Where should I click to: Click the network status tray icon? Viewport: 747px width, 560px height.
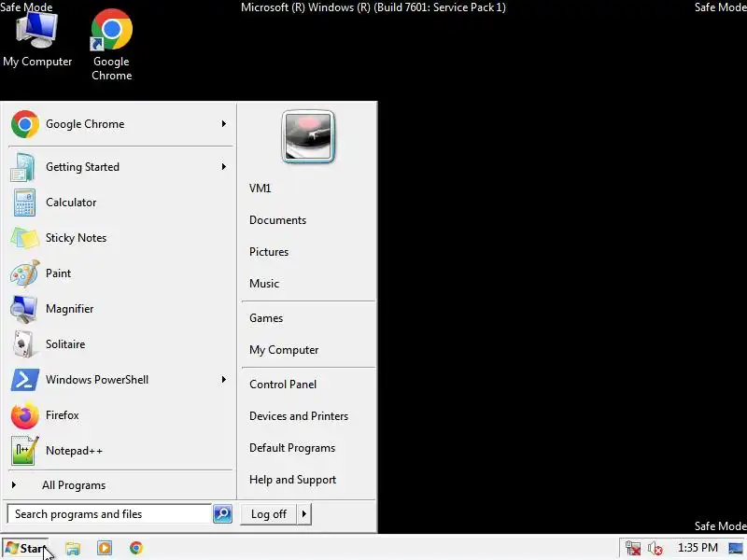point(633,548)
